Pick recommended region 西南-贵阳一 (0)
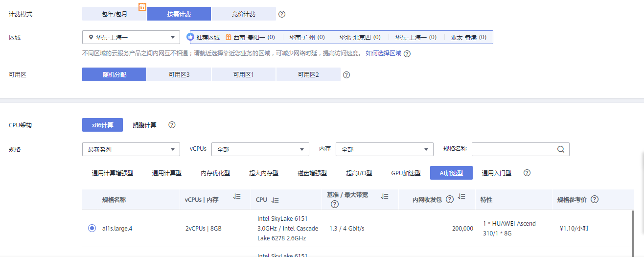Screen dimensions: 644x257 [x=254, y=37]
